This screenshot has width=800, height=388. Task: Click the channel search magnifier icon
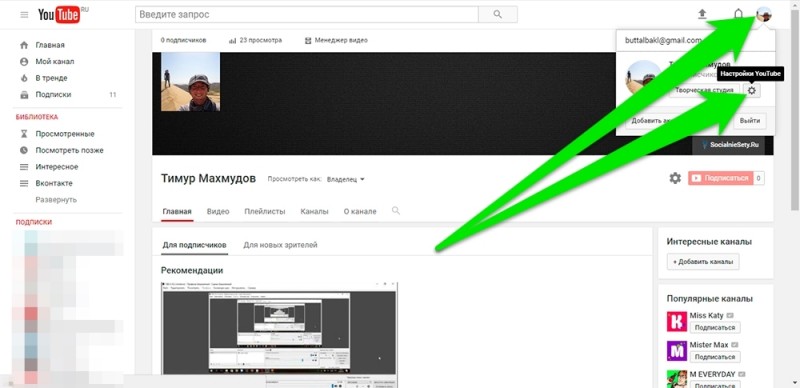tap(395, 210)
